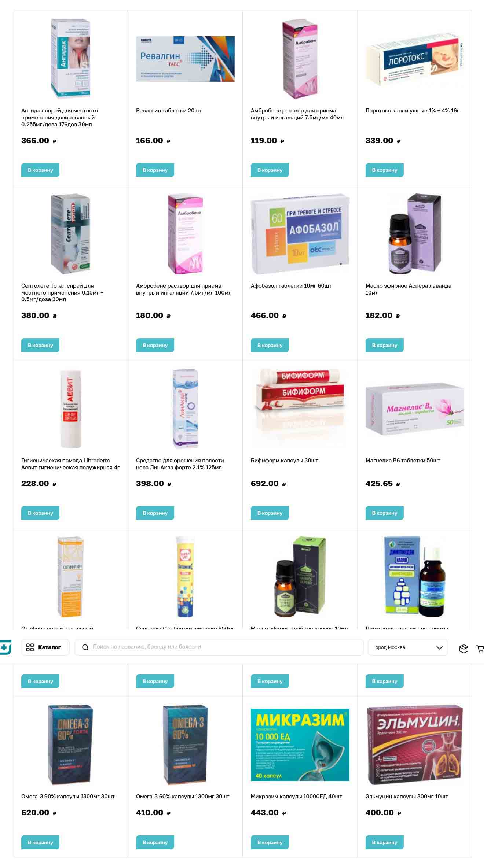Click the pharmacy logo icon in header
This screenshot has height=868, width=487.
(5, 647)
